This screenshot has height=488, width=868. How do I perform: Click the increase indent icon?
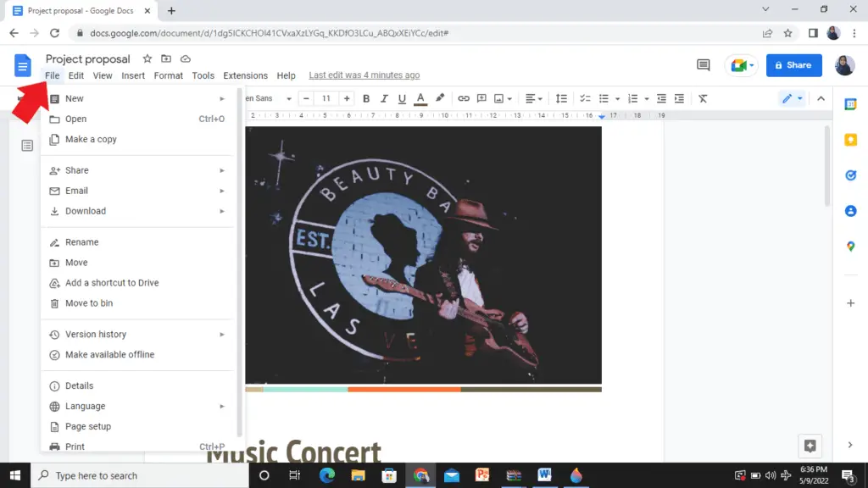(x=679, y=98)
